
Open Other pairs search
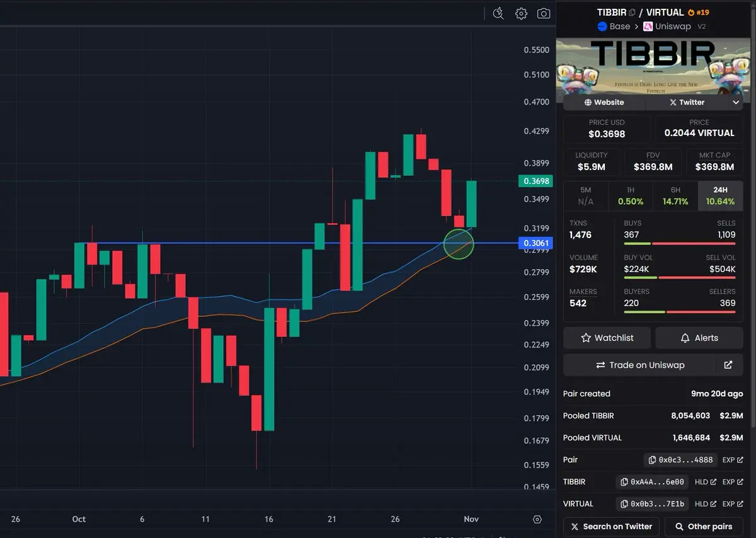click(704, 527)
